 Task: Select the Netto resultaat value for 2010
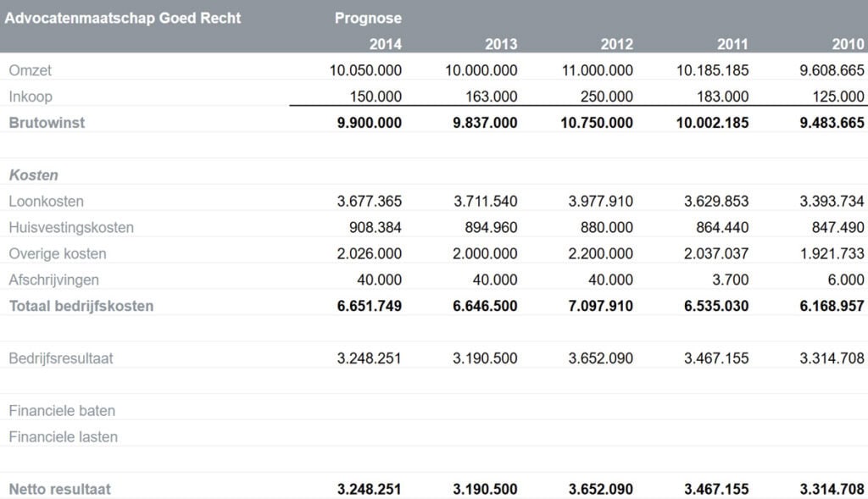832,490
